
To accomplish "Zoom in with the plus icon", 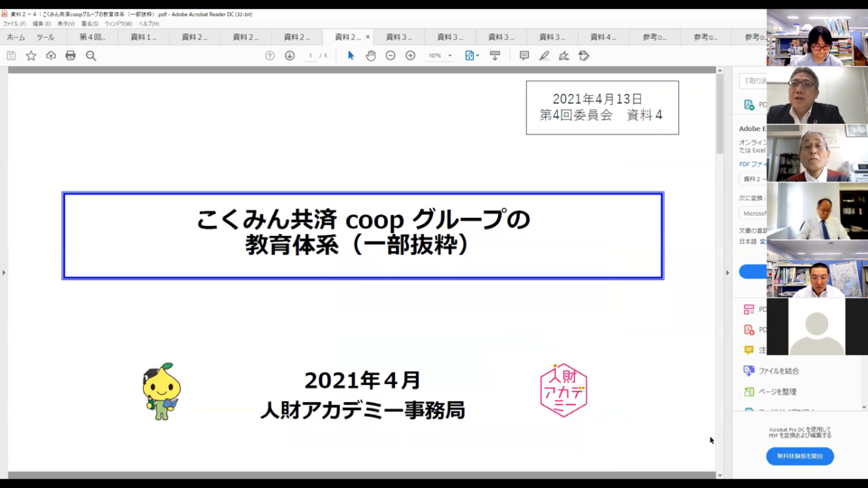I will click(x=410, y=56).
